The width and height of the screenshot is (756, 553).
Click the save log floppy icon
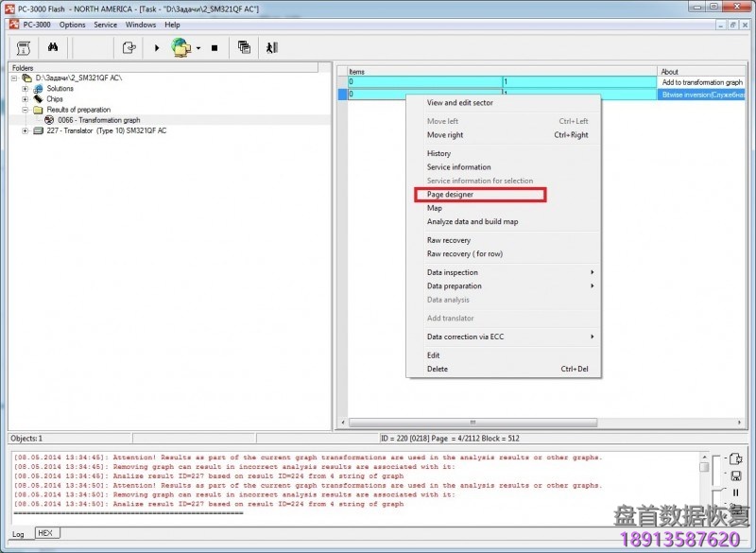[735, 475]
